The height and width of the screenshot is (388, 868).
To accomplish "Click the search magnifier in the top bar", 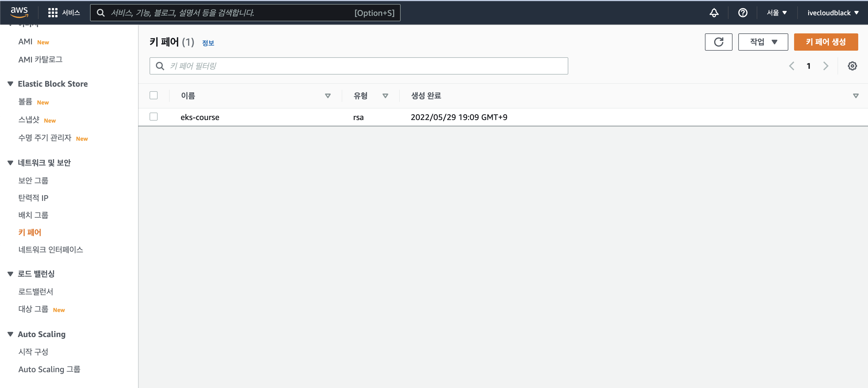I will point(100,13).
